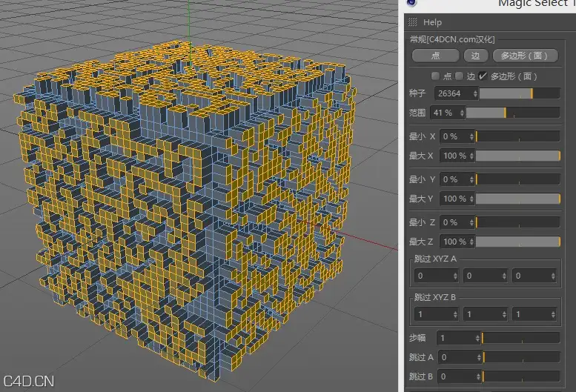576x392 pixels.
Task: Adjust the 种子 seed stepper arrows
Action: (475, 93)
